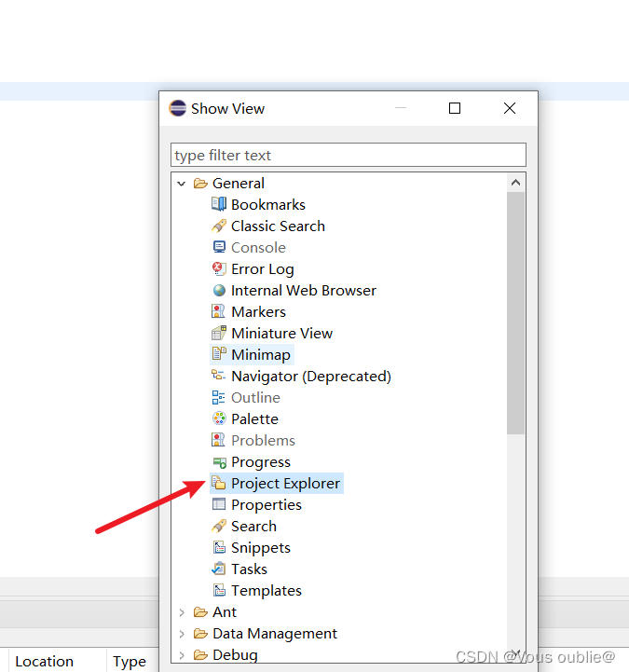Click the Ant folder icon
Image resolution: width=629 pixels, height=672 pixels.
(x=200, y=612)
